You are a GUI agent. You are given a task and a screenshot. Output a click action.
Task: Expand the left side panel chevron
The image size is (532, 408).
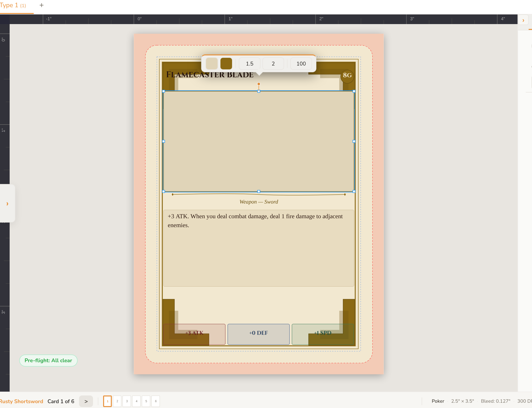point(7,204)
